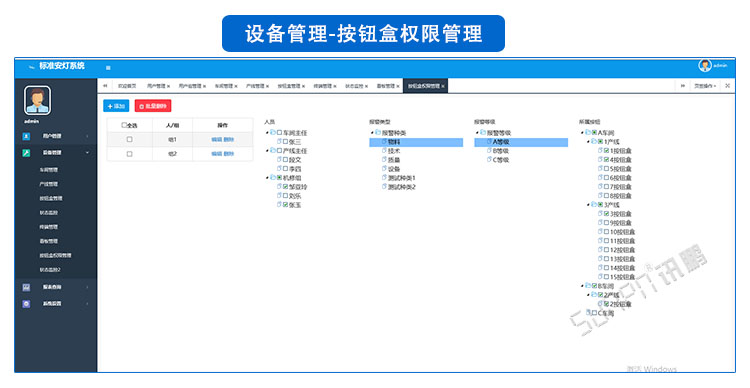This screenshot has height=388, width=750.
Task: Click folder icon beside B车间
Action: [x=588, y=286]
